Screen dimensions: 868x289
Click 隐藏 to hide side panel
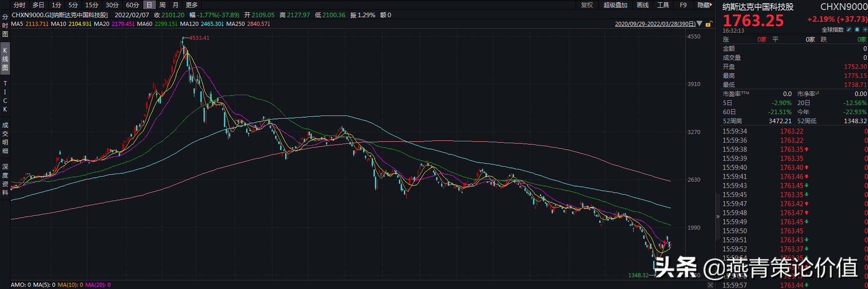pos(704,5)
